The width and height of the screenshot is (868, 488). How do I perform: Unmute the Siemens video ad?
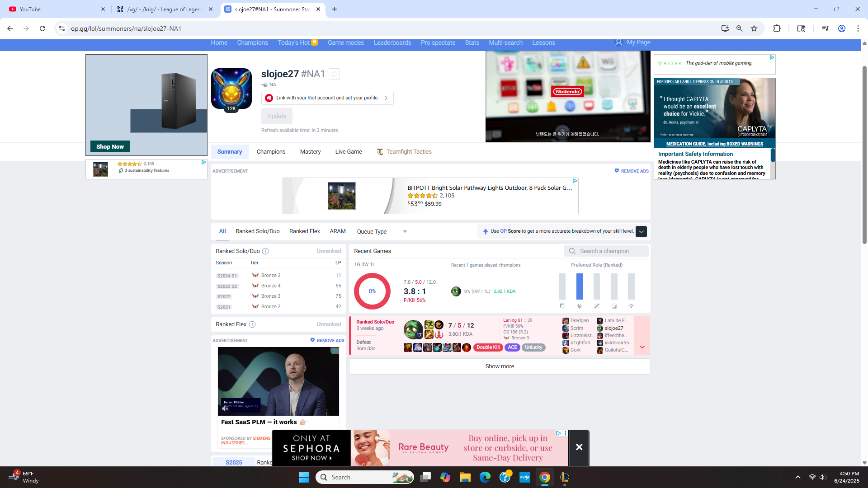pos(225,408)
